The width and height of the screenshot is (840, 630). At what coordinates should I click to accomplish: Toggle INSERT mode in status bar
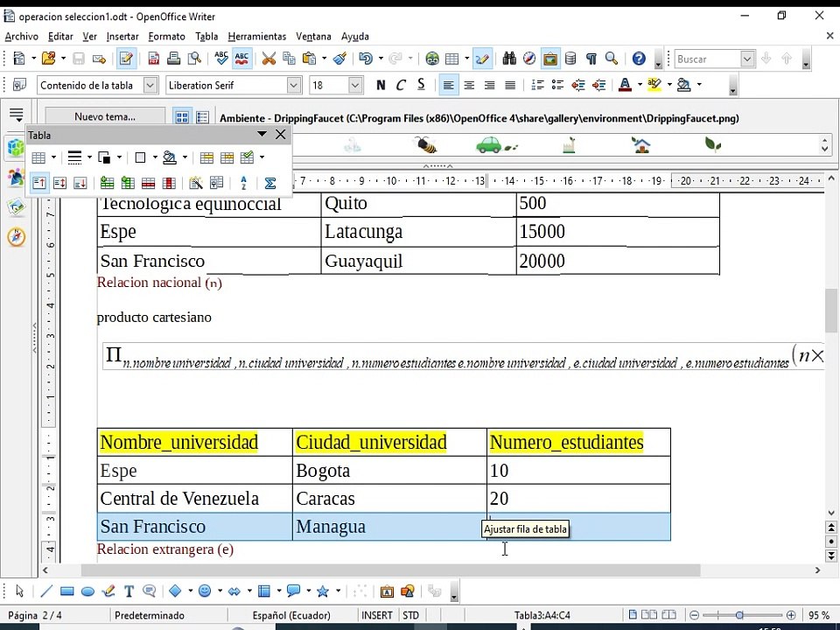[376, 615]
